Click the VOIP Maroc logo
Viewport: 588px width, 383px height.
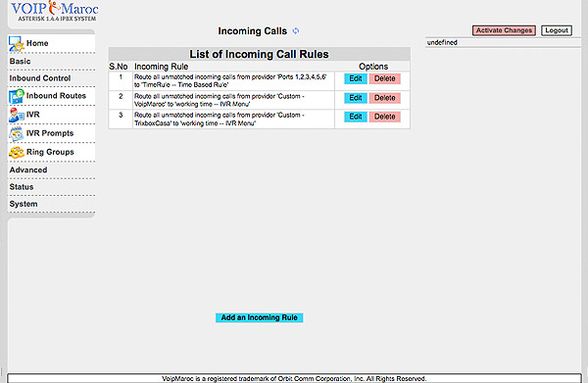[x=55, y=11]
